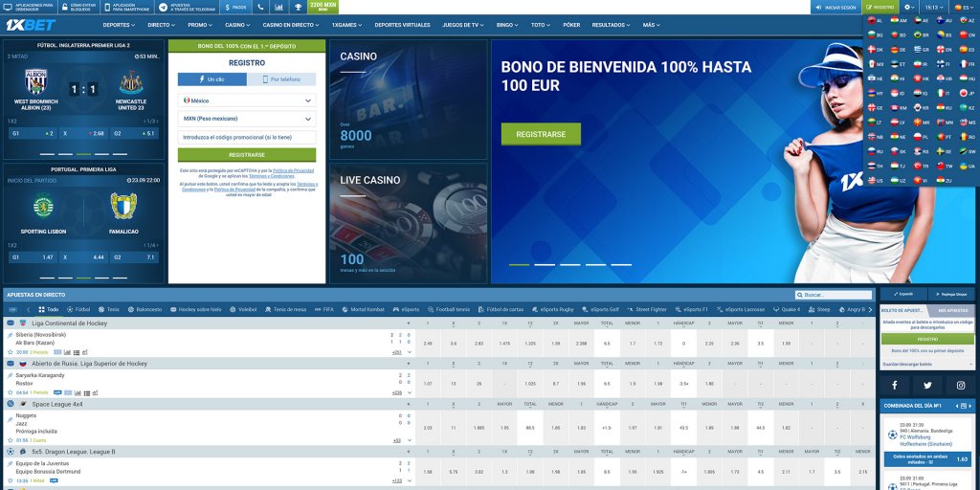Click the Expandir bet slip button

tap(903, 293)
